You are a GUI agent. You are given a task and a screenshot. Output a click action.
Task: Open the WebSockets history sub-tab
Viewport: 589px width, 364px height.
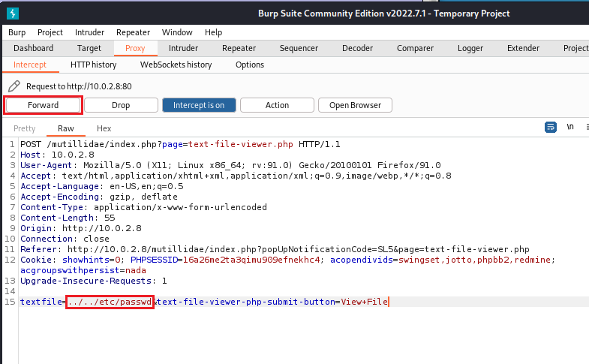pos(176,65)
